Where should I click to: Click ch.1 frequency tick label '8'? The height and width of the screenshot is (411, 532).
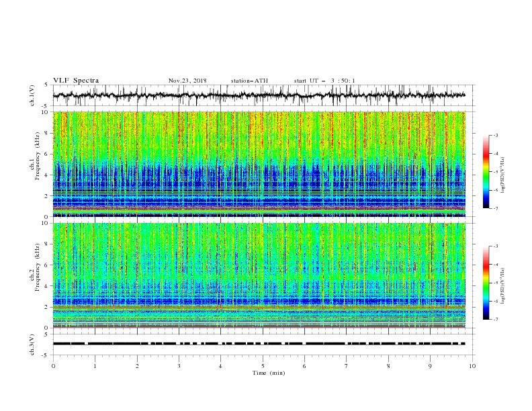(x=47, y=133)
